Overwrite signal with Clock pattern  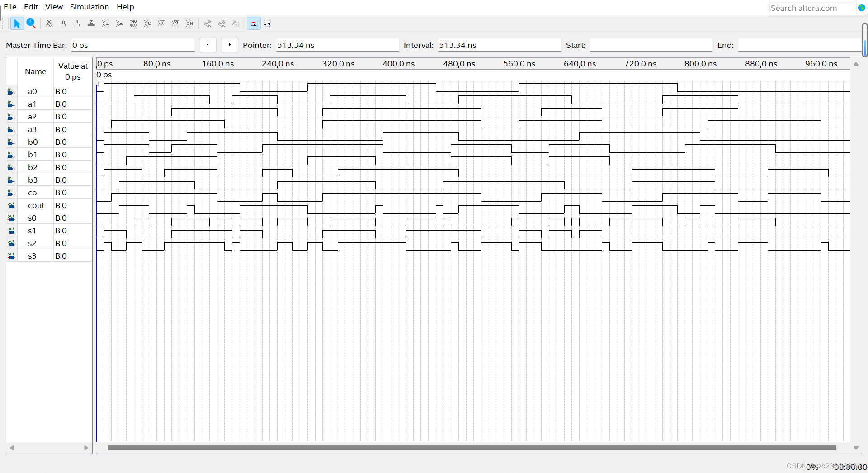[x=161, y=24]
